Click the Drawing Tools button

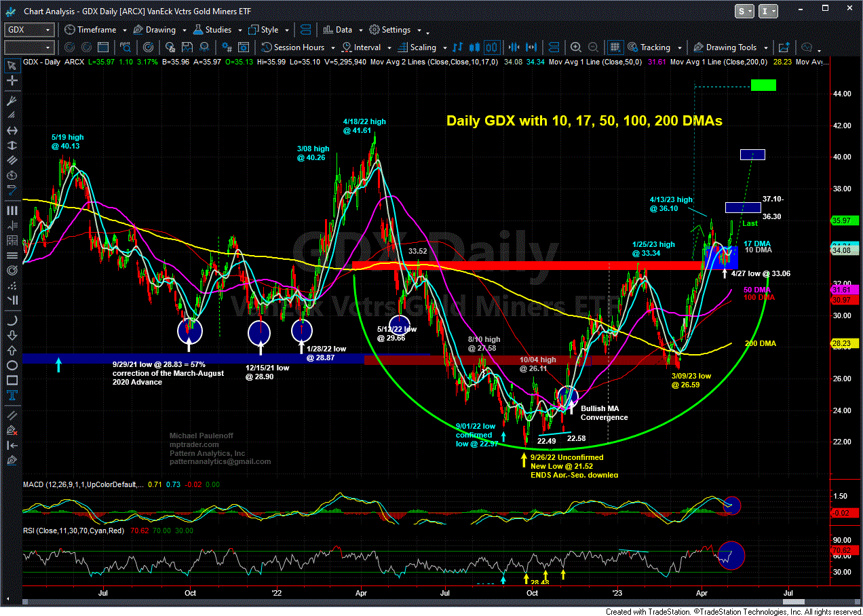coord(725,47)
